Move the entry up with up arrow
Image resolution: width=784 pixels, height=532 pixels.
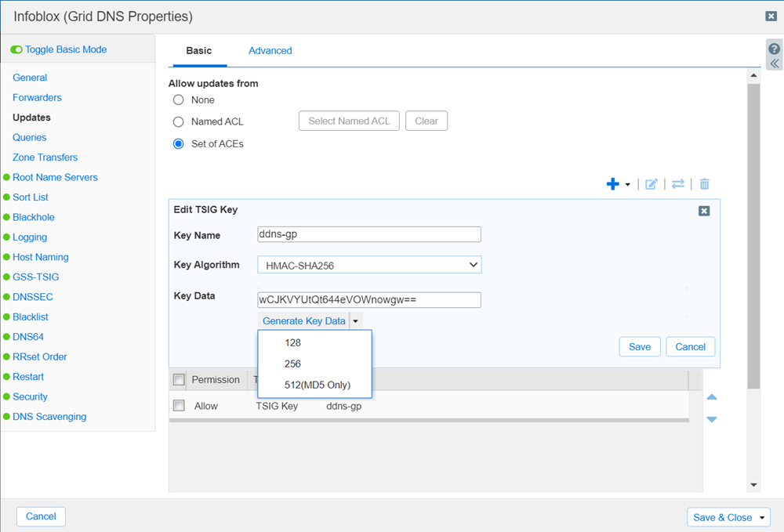point(712,397)
